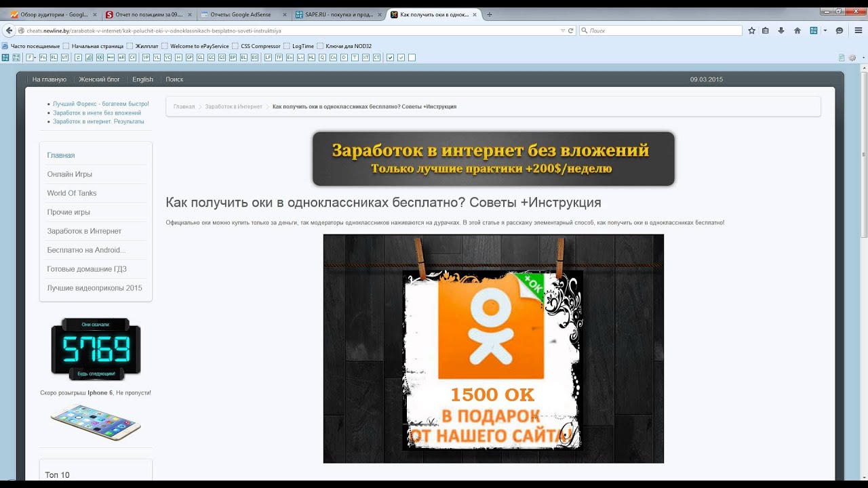This screenshot has width=868, height=488.
Task: Click the 'XT' toolbar button
Action: [366, 58]
